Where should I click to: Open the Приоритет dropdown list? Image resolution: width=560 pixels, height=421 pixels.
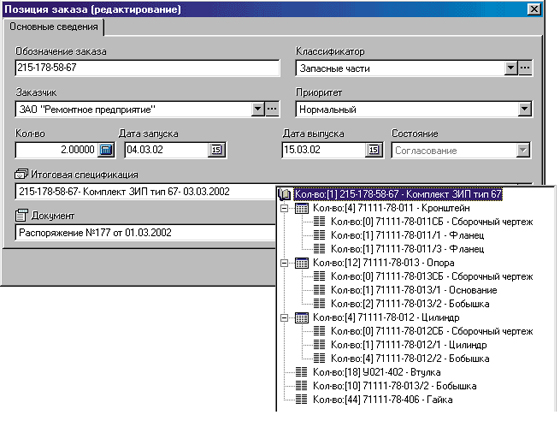(524, 109)
